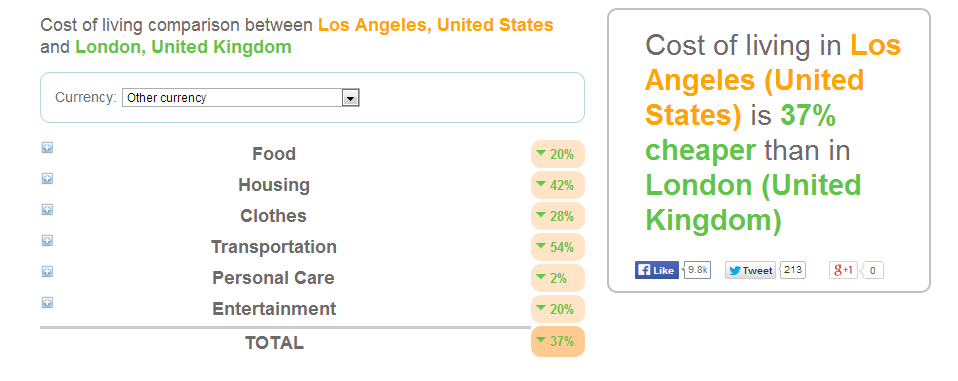Click the Personal Care 2% badge
This screenshot has width=958, height=381.
coord(558,278)
